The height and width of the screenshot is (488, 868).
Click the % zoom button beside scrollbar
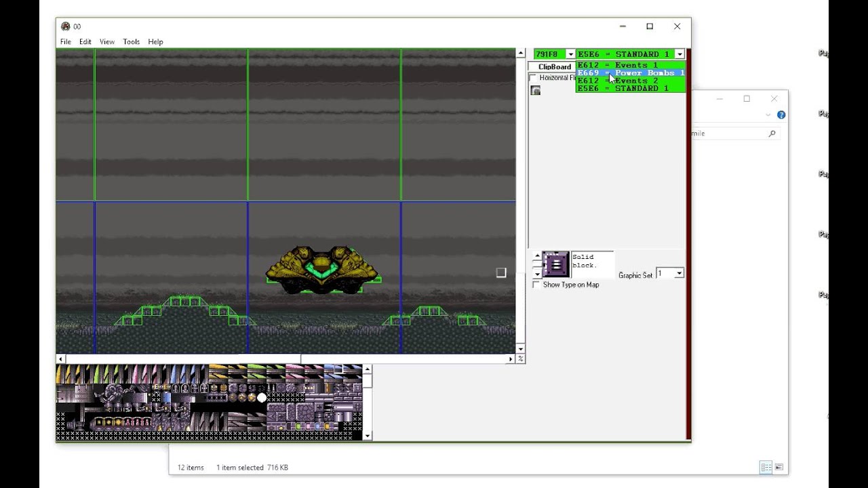(521, 359)
